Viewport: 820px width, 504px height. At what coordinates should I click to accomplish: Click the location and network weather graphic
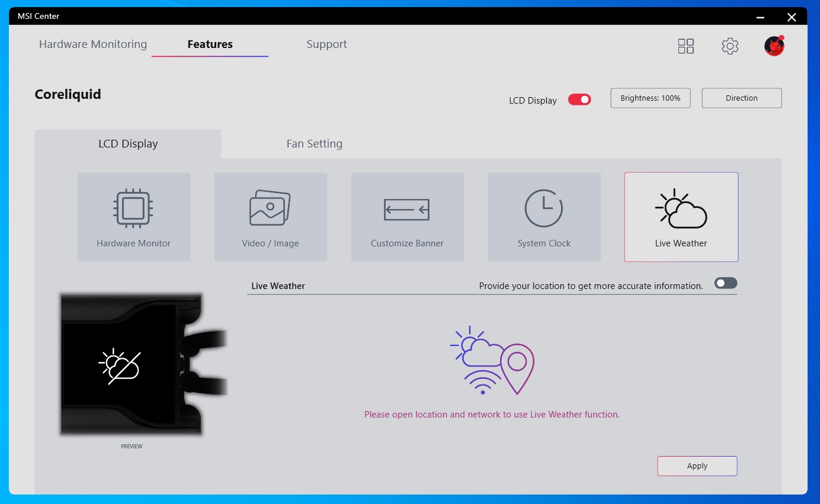(492, 360)
